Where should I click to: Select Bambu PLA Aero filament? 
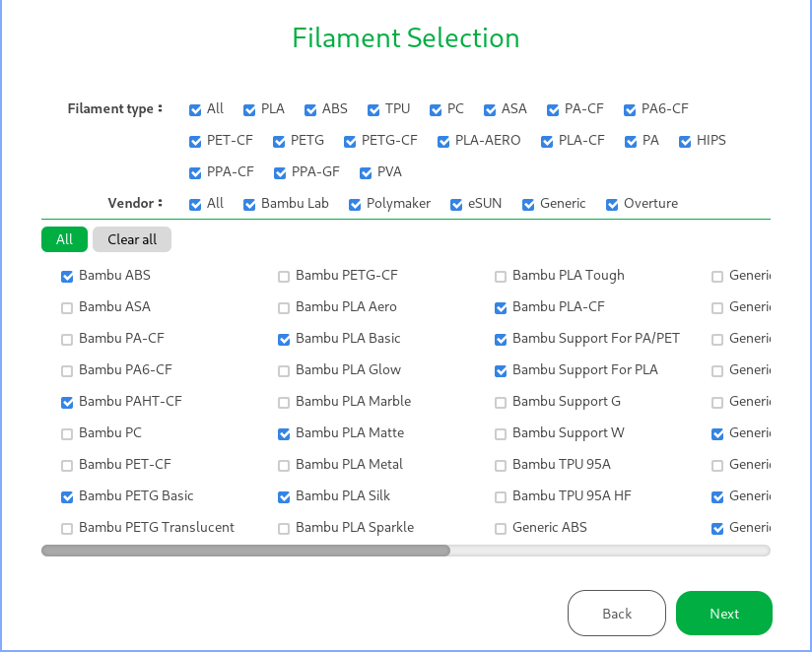pyautogui.click(x=284, y=308)
